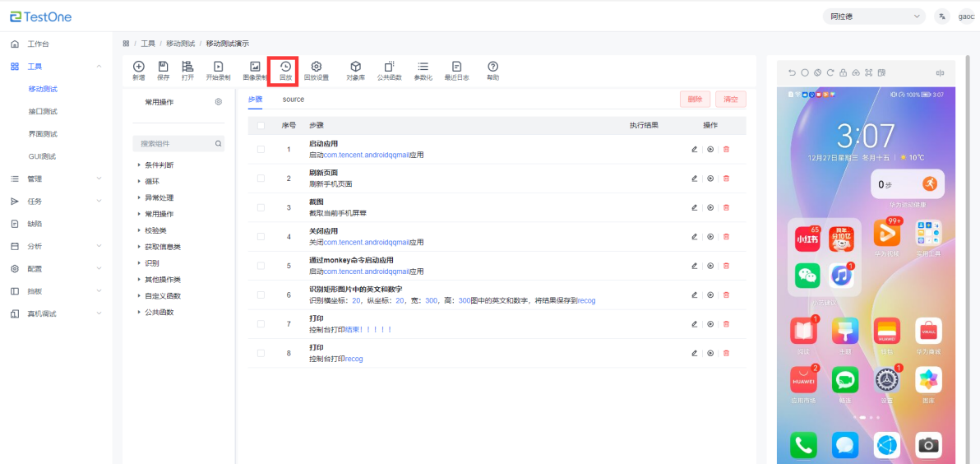Click the 新增 add icon in toolbar
This screenshot has height=464, width=980.
tap(138, 70)
